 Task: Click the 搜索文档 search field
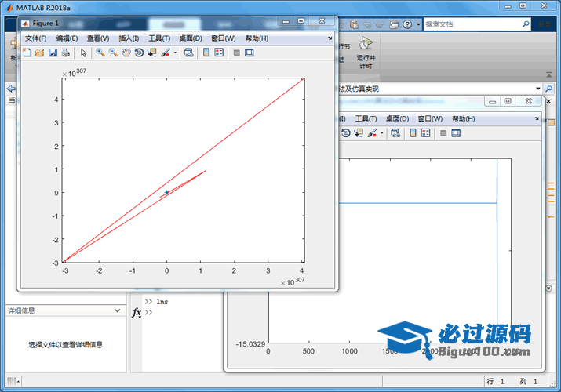(x=471, y=24)
